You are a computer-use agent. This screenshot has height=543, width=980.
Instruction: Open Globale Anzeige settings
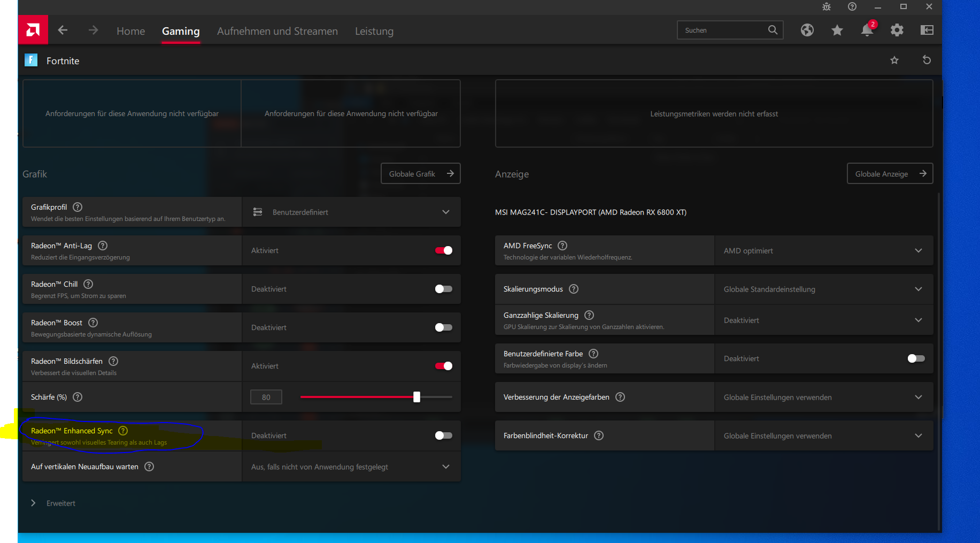tap(890, 173)
